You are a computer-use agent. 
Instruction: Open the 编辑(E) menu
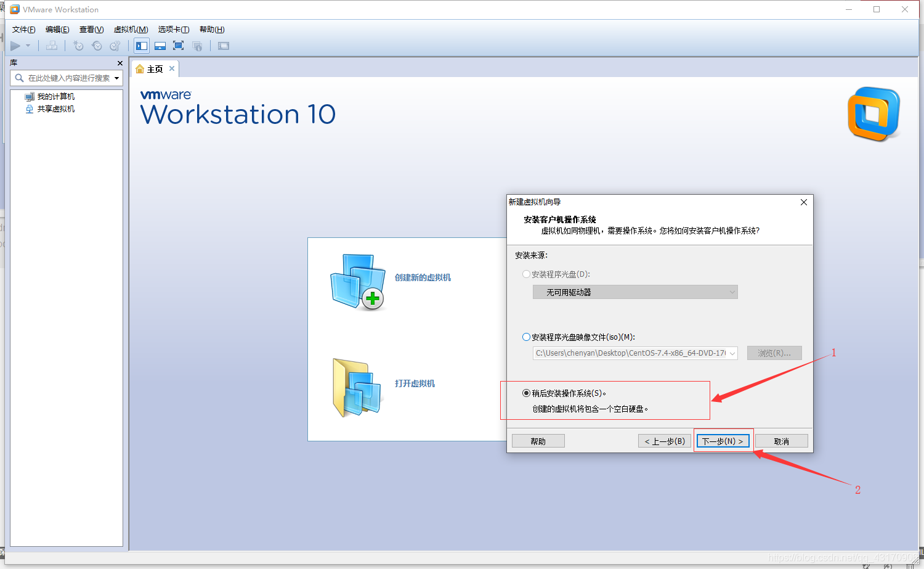click(57, 29)
